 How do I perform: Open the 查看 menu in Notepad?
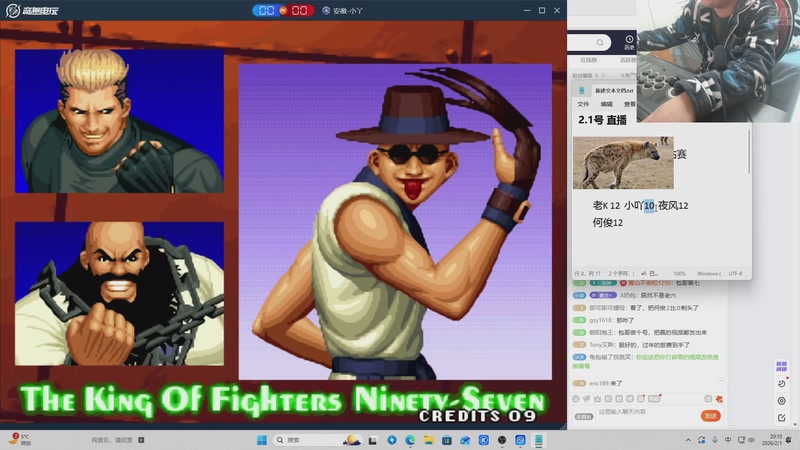point(630,104)
